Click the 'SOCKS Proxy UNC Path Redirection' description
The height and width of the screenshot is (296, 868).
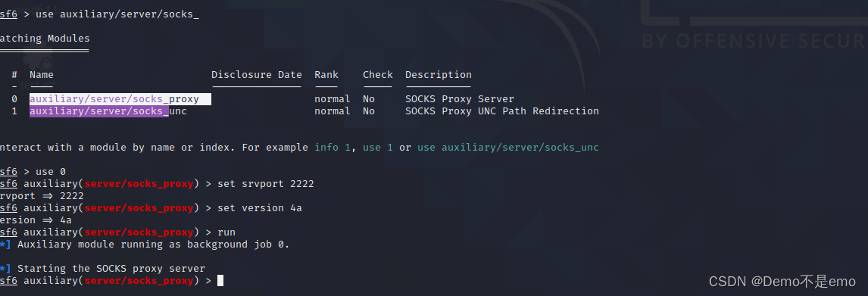coord(502,111)
